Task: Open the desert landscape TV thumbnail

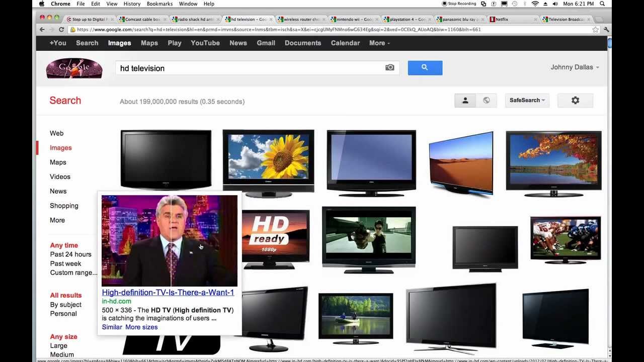Action: click(461, 163)
